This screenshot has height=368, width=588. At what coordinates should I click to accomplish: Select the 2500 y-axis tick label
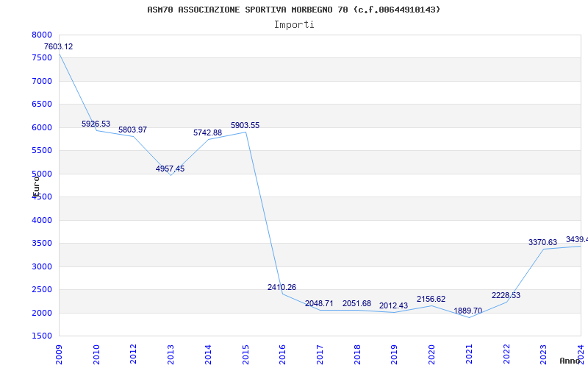[x=40, y=289]
